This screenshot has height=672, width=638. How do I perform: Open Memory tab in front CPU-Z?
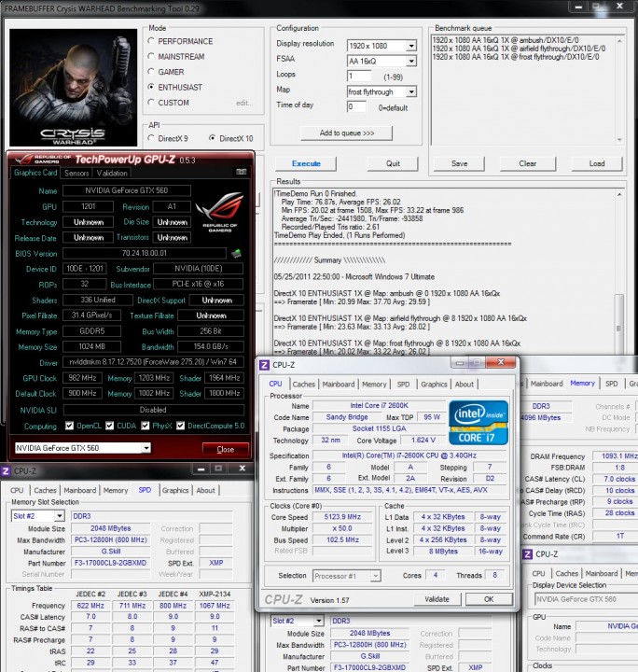pos(374,385)
